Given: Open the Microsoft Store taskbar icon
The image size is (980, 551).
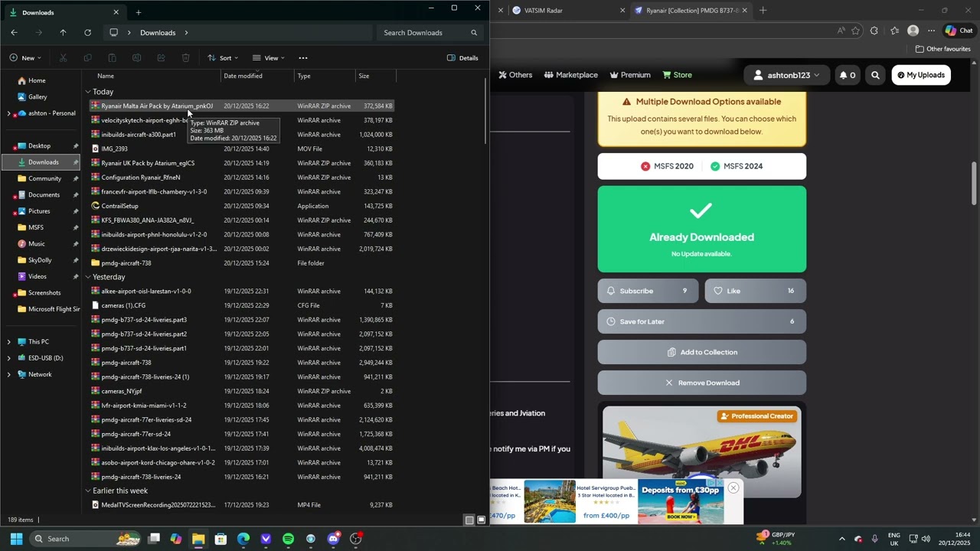Looking at the screenshot, I should pyautogui.click(x=220, y=539).
